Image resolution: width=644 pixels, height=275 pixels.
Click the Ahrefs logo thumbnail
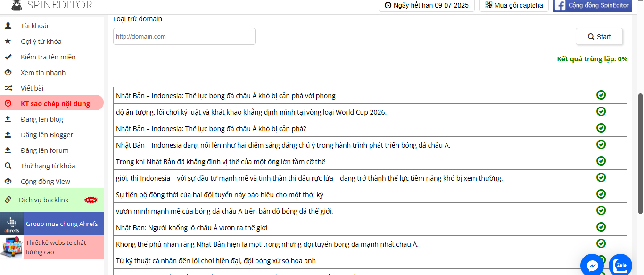12,224
